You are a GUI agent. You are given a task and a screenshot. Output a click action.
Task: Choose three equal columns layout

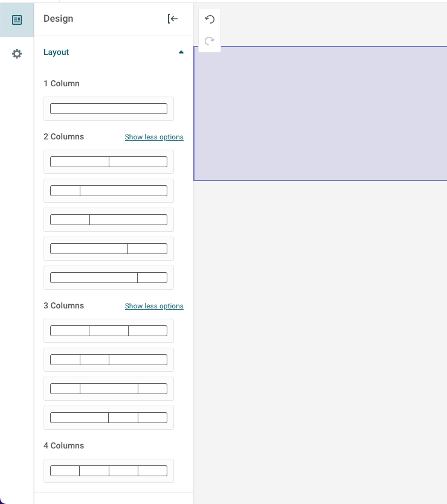(109, 331)
